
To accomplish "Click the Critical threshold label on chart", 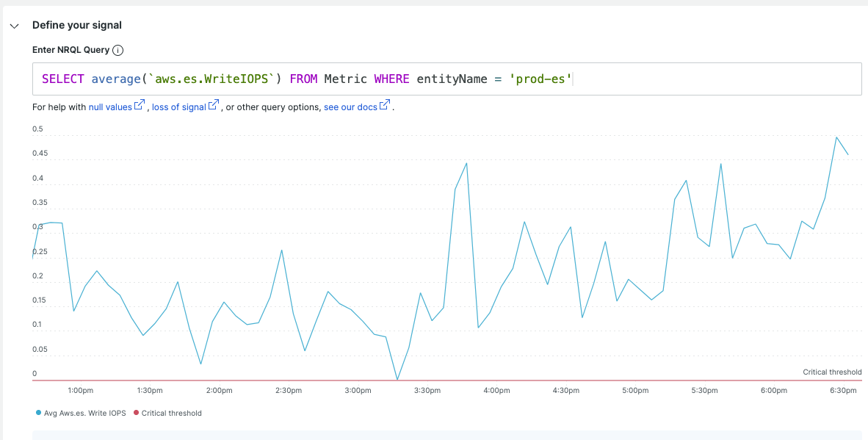I will [x=832, y=372].
